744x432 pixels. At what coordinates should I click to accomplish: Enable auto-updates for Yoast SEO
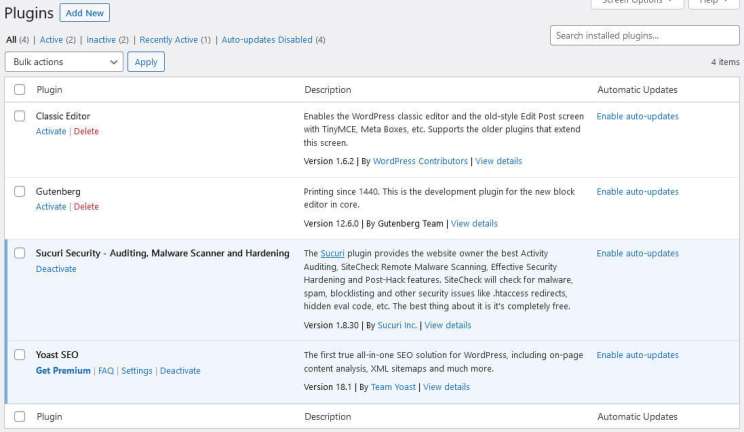click(637, 355)
